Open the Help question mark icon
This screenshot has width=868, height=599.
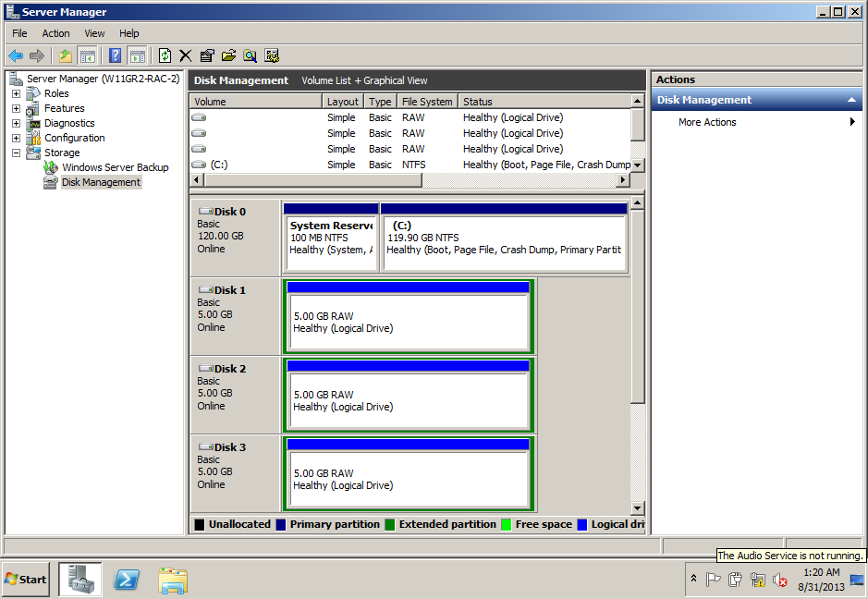coord(116,55)
